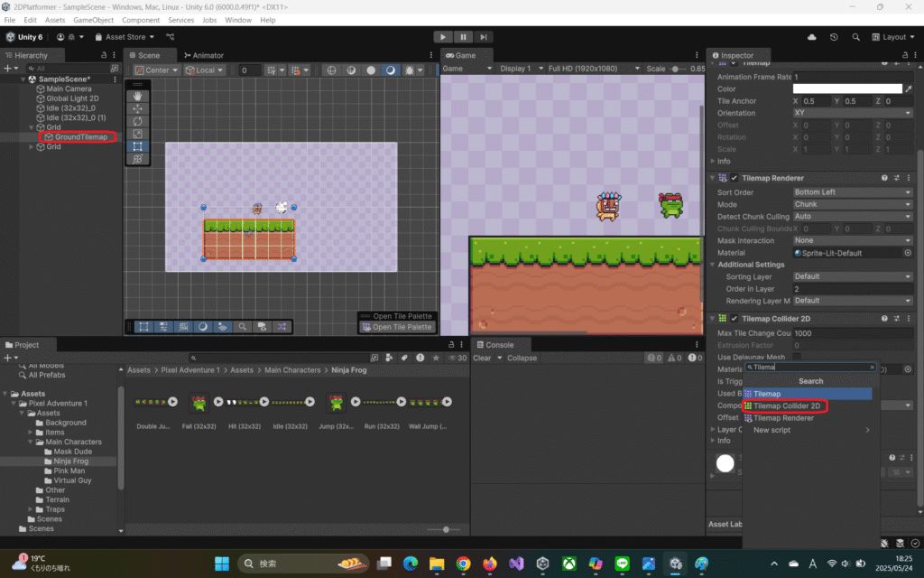This screenshot has width=924, height=578.
Task: Click the Console Clear button
Action: click(x=482, y=358)
